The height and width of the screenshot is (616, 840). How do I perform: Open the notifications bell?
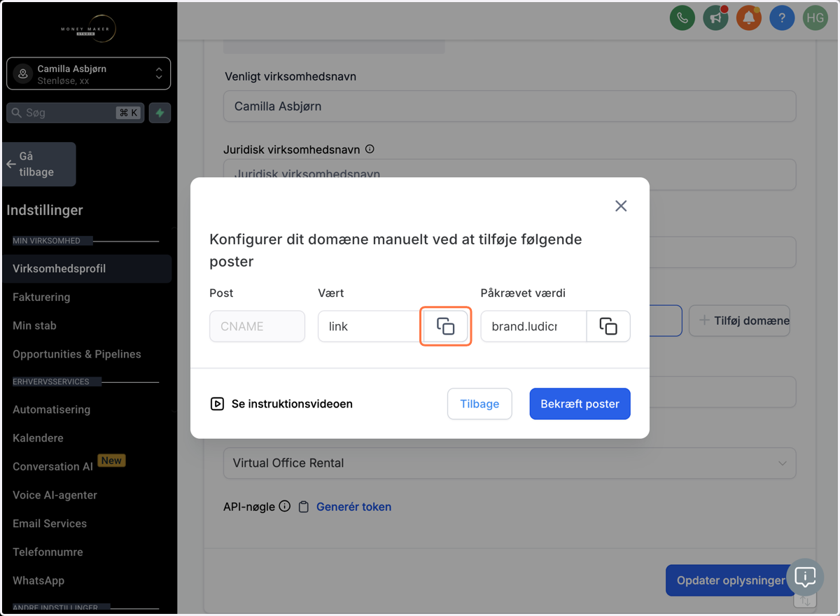(748, 18)
